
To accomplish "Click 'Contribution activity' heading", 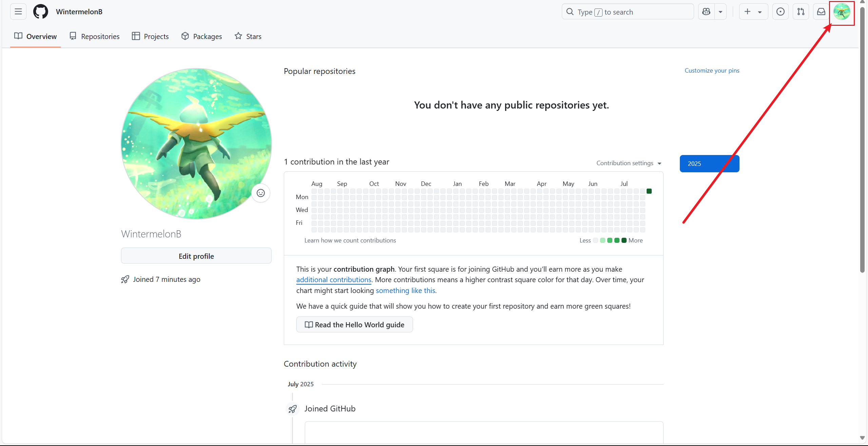I will pyautogui.click(x=320, y=364).
